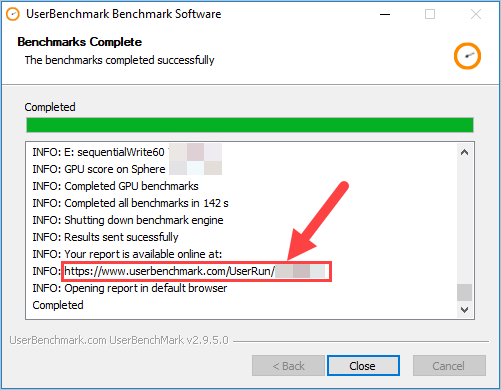The image size is (501, 390).
Task: Click the greyed-out Back button
Action: point(288,366)
